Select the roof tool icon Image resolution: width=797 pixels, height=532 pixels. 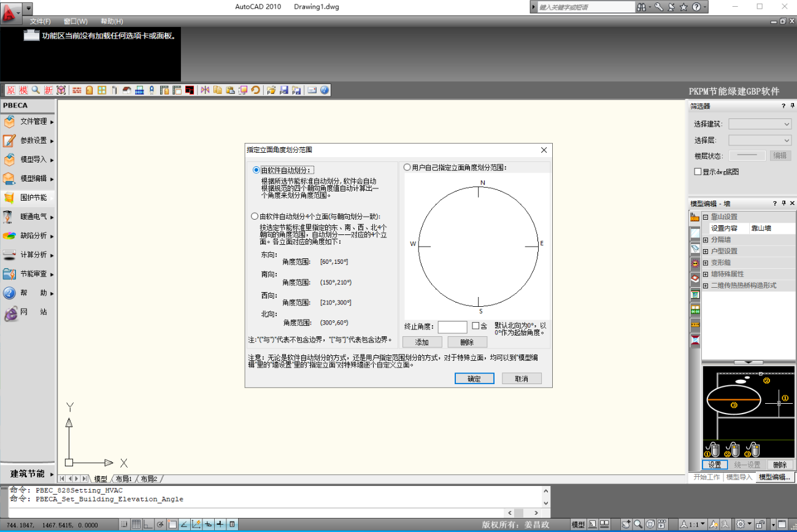[127, 90]
